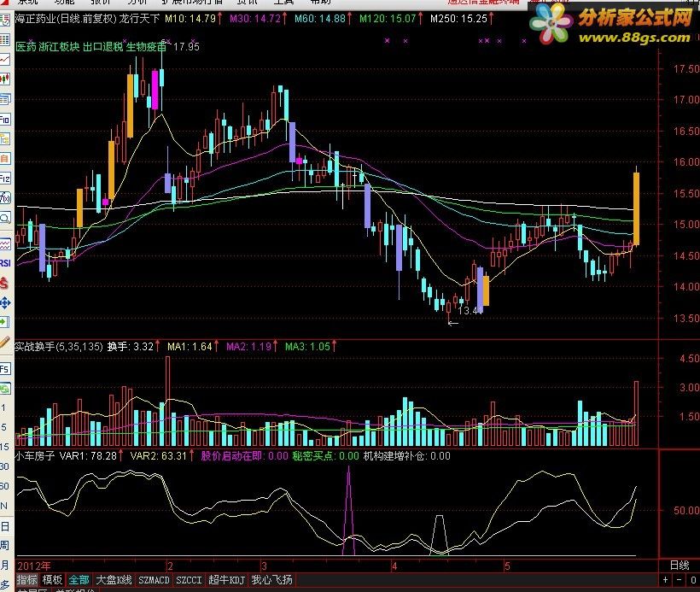Image resolution: width=700 pixels, height=592 pixels.
Task: Click the 实战换手(5,35,135) indicator title
Action: pyautogui.click(x=59, y=346)
